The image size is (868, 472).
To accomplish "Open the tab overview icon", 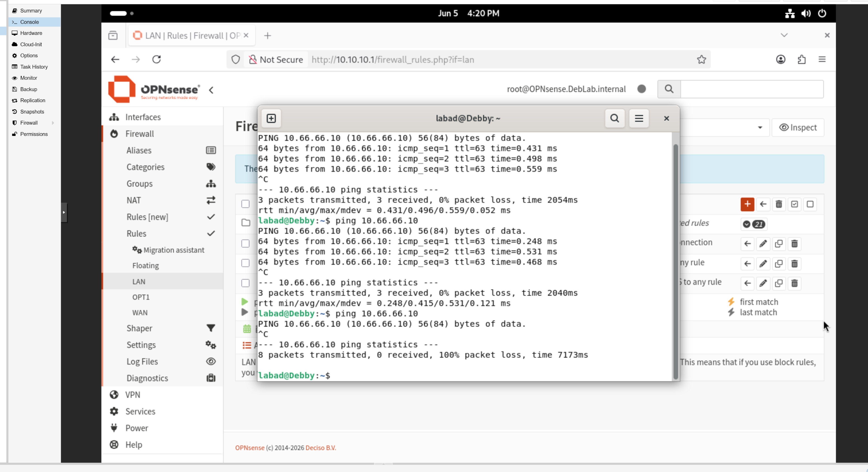I will coord(113,35).
